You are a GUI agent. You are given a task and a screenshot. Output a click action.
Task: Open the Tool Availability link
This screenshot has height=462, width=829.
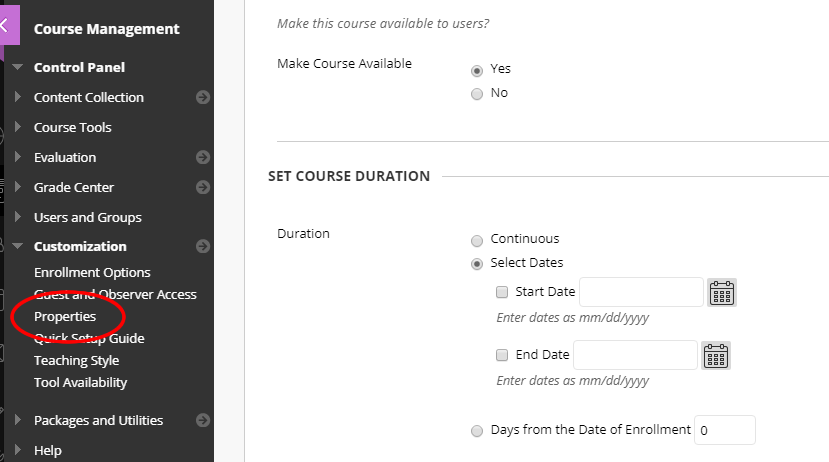tap(80, 383)
